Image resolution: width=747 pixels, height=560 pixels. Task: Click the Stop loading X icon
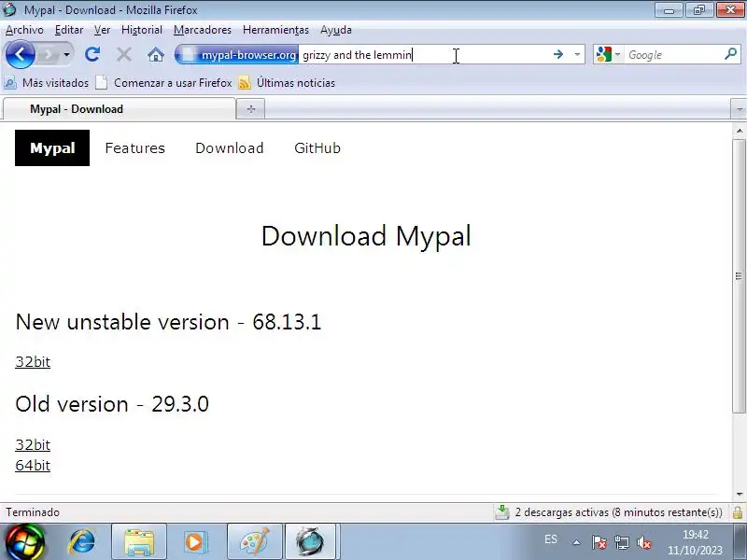pyautogui.click(x=124, y=55)
